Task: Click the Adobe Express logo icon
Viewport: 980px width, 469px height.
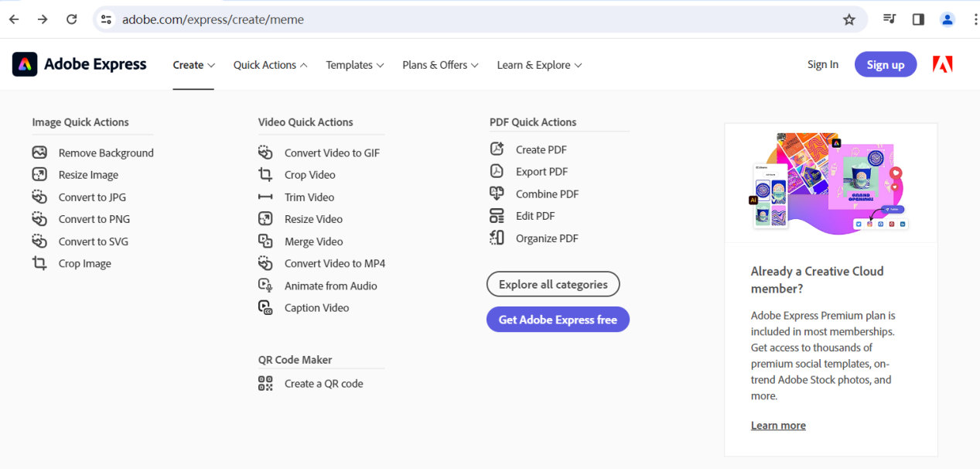Action: (x=25, y=64)
